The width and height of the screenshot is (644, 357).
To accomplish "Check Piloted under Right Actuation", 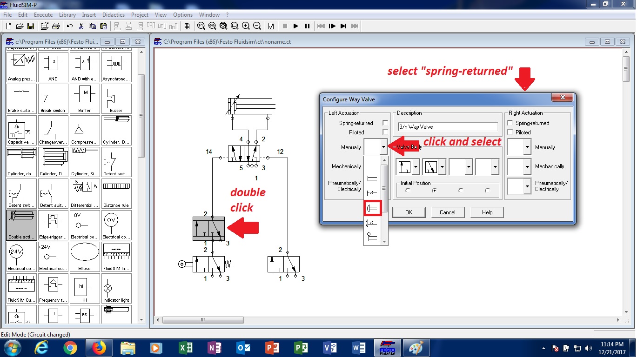I will point(510,132).
